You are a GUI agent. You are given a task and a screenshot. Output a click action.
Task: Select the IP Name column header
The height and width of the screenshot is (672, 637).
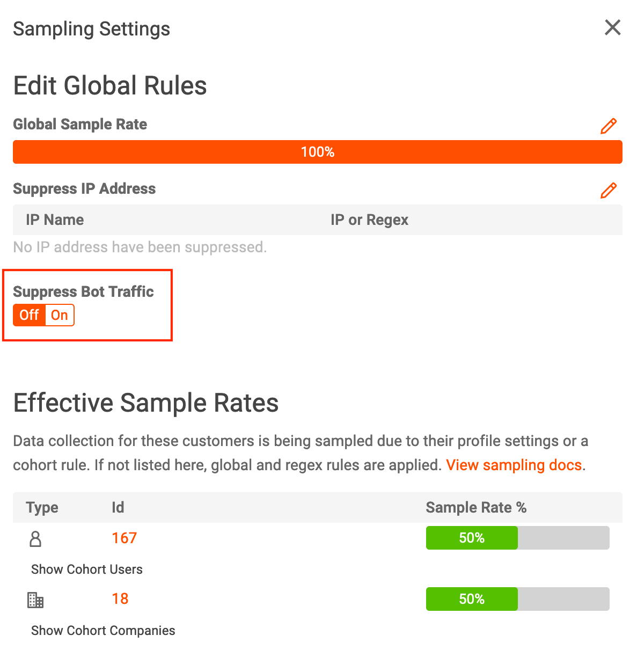(x=54, y=220)
